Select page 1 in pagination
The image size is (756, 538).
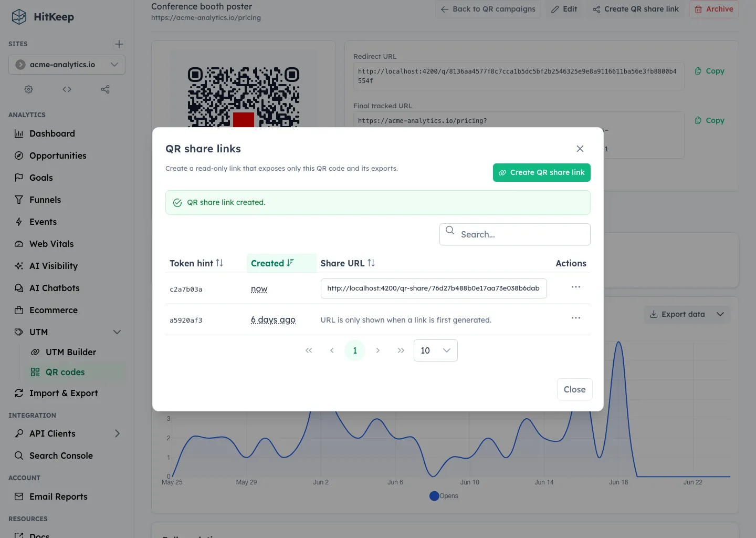point(355,350)
